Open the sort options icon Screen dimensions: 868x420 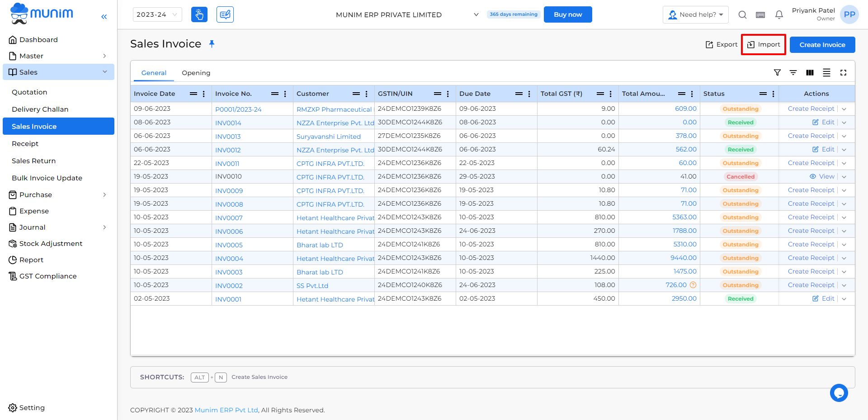coord(793,72)
